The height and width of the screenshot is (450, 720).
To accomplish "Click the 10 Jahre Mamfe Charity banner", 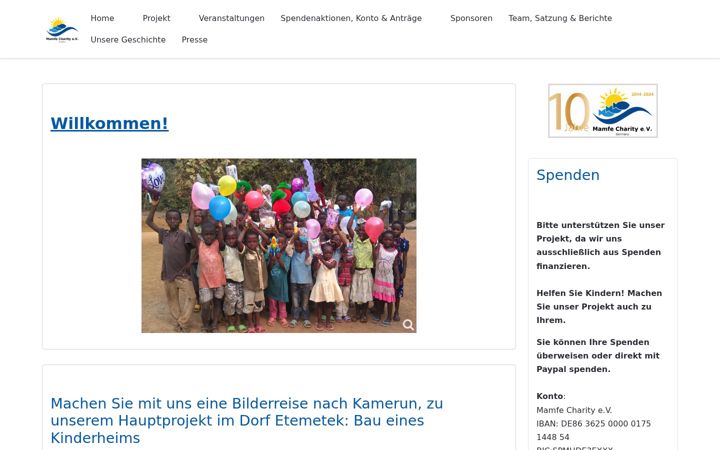I will [x=603, y=111].
